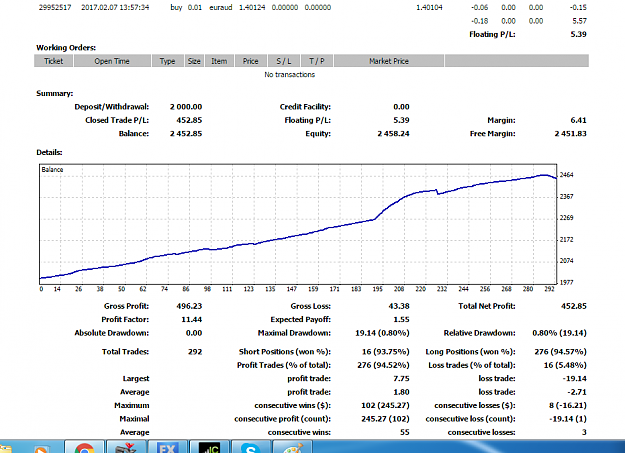Click the consecutive wins value 102 (245.27)
625x453 pixels.
pyautogui.click(x=385, y=406)
